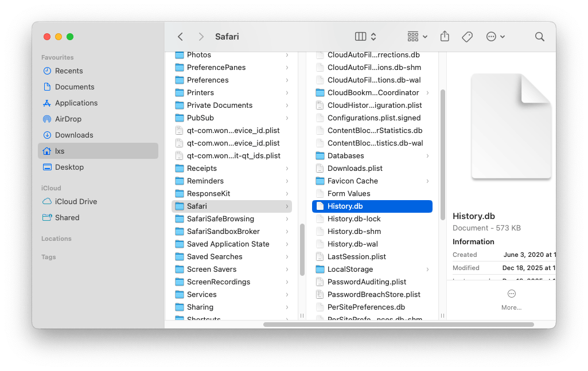The height and width of the screenshot is (371, 588).
Task: Open Downloads from the Favourites sidebar
Action: pos(73,135)
